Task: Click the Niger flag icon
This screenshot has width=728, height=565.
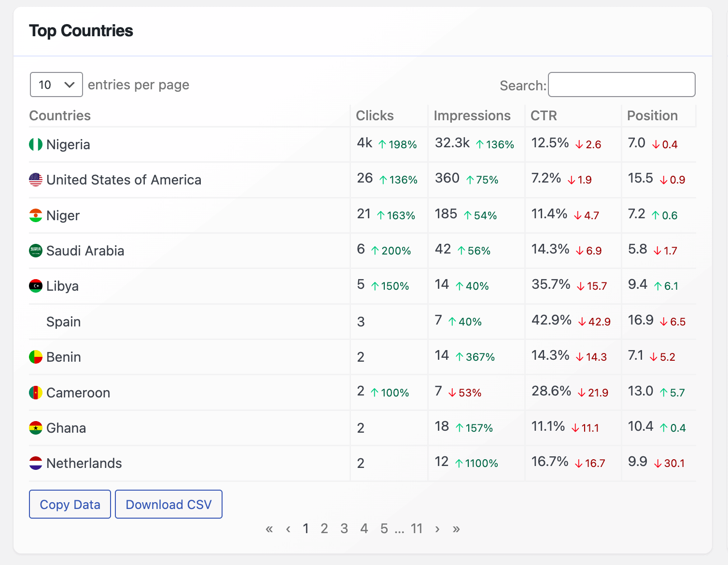Action: [36, 215]
